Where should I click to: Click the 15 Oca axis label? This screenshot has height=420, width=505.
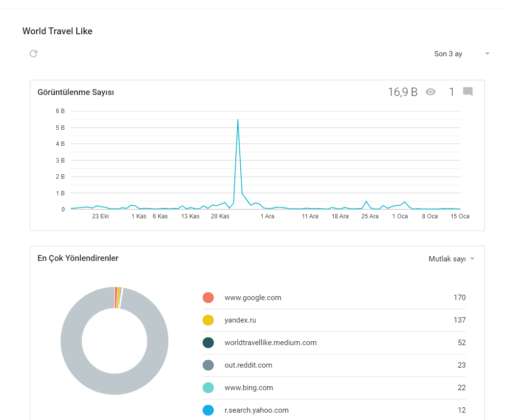[x=460, y=216]
